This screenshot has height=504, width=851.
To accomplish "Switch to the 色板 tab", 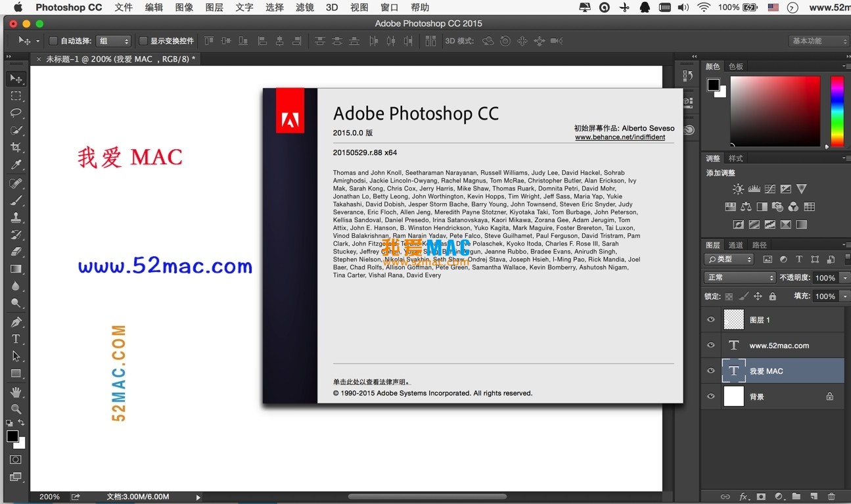I will pyautogui.click(x=736, y=66).
